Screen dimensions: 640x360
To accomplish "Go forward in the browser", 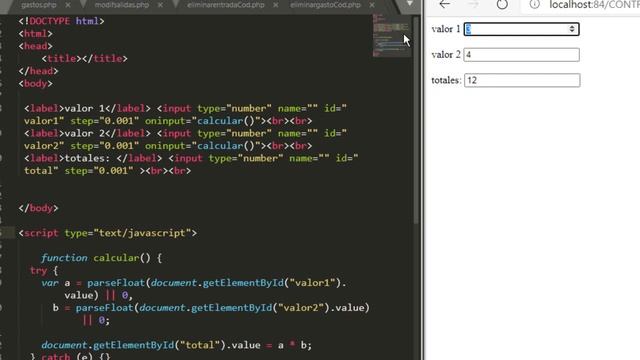I will [473, 4].
